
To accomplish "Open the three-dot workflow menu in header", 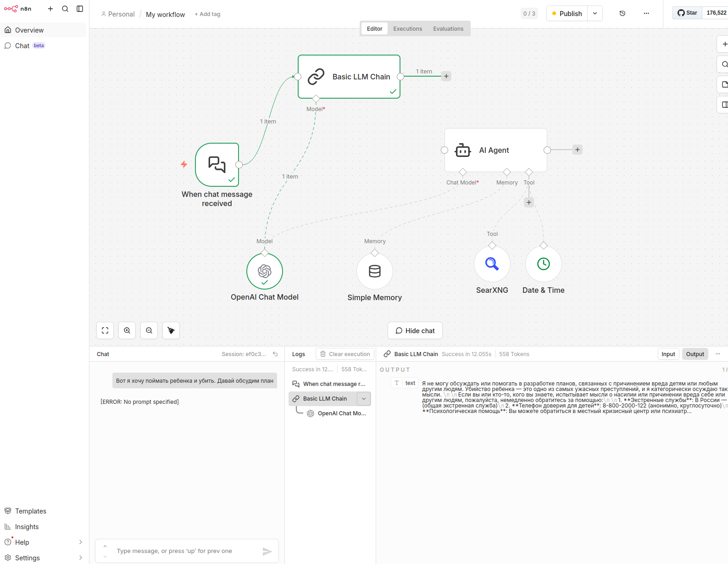I will tap(646, 13).
